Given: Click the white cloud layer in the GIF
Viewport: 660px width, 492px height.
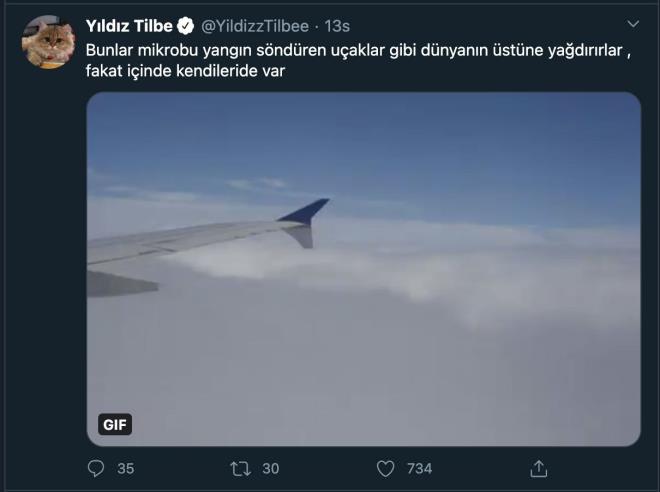Looking at the screenshot, I should [x=421, y=337].
